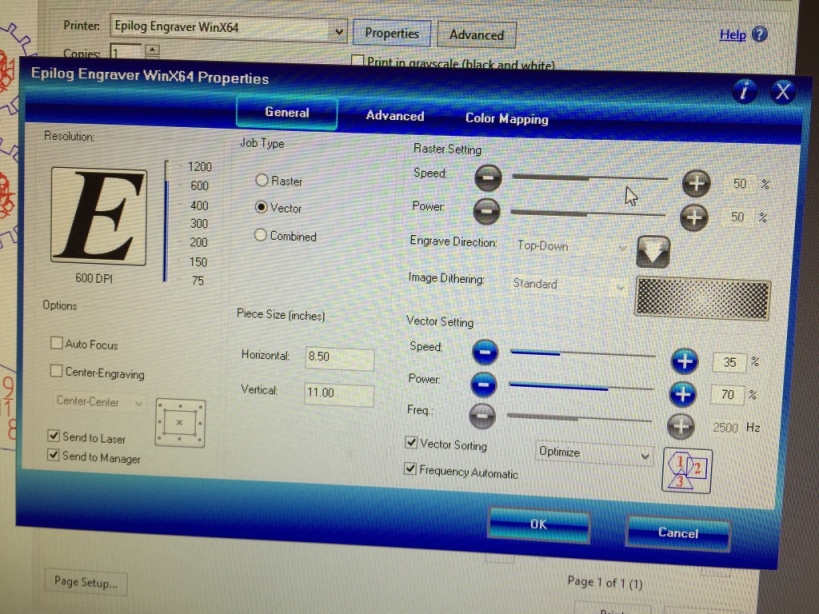The height and width of the screenshot is (614, 819).
Task: Open the Vector Sorting Optimize dropdown
Action: pyautogui.click(x=594, y=453)
